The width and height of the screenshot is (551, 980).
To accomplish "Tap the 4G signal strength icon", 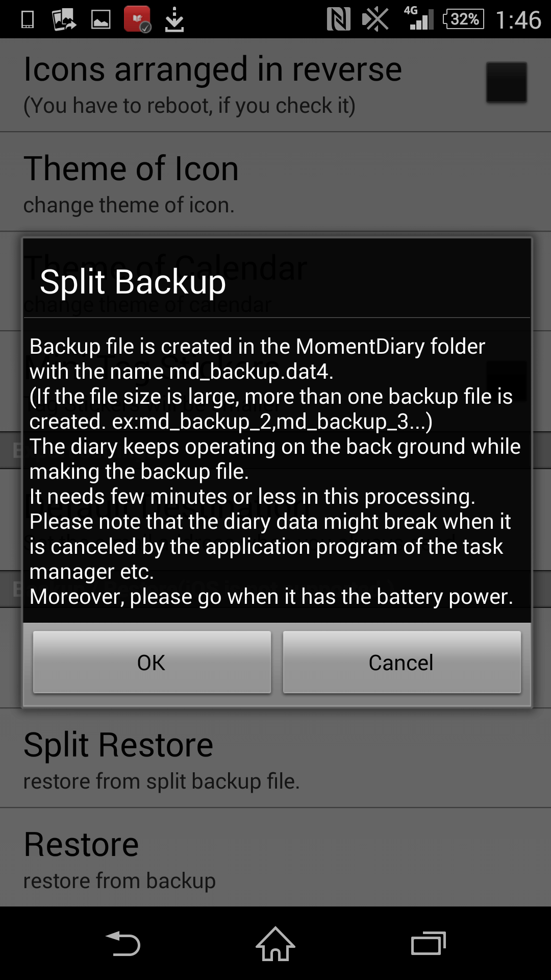I will pos(418,18).
